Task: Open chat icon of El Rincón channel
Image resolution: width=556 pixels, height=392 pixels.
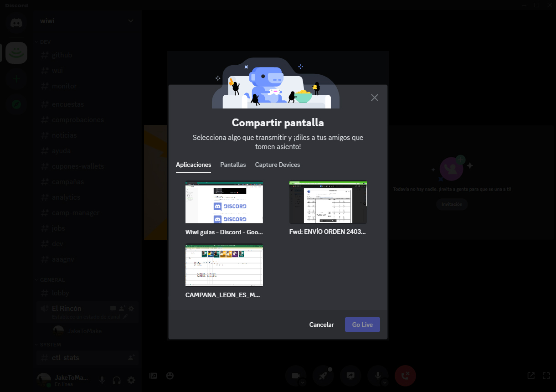Action: coord(113,309)
